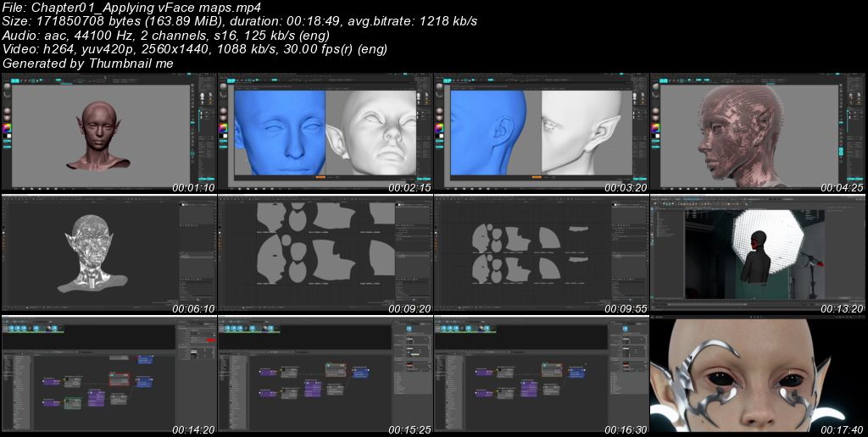This screenshot has width=868, height=437.
Task: Open the node graph thumbnail at 00:15:25
Action: click(x=325, y=374)
